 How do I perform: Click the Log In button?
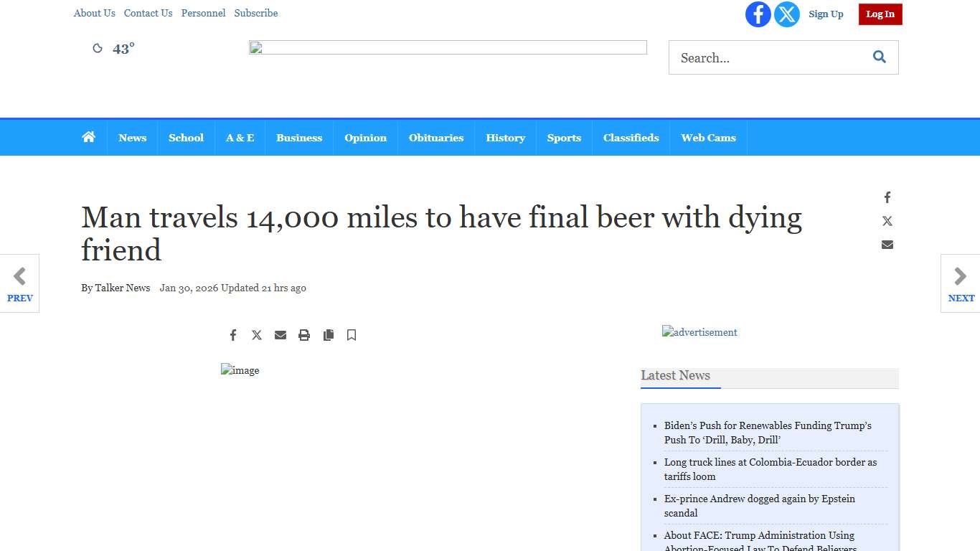pos(880,14)
